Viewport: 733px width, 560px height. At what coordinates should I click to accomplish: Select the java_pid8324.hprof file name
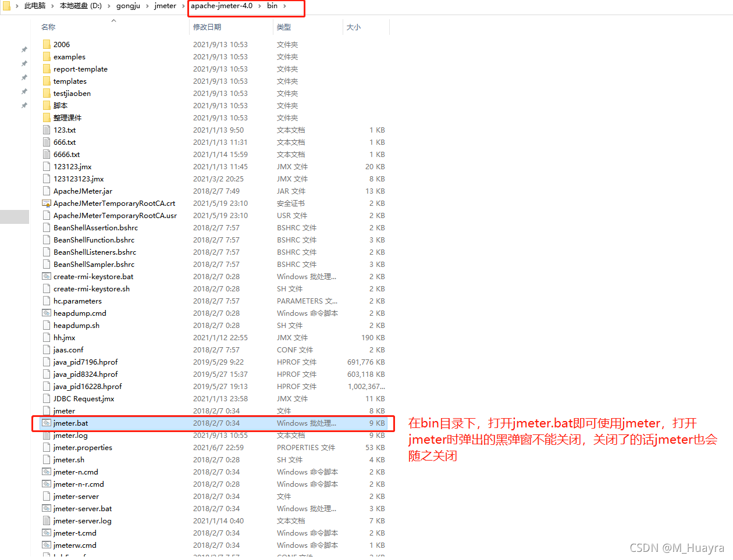pyautogui.click(x=86, y=374)
